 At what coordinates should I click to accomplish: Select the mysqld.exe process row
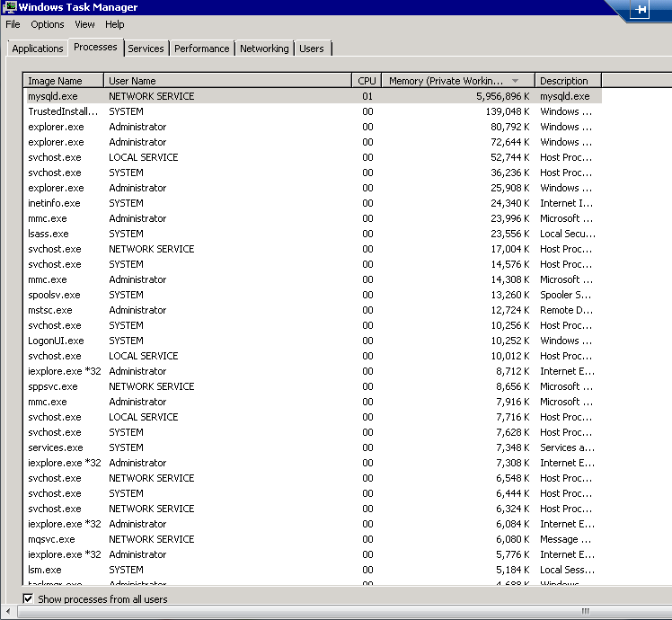(x=54, y=96)
